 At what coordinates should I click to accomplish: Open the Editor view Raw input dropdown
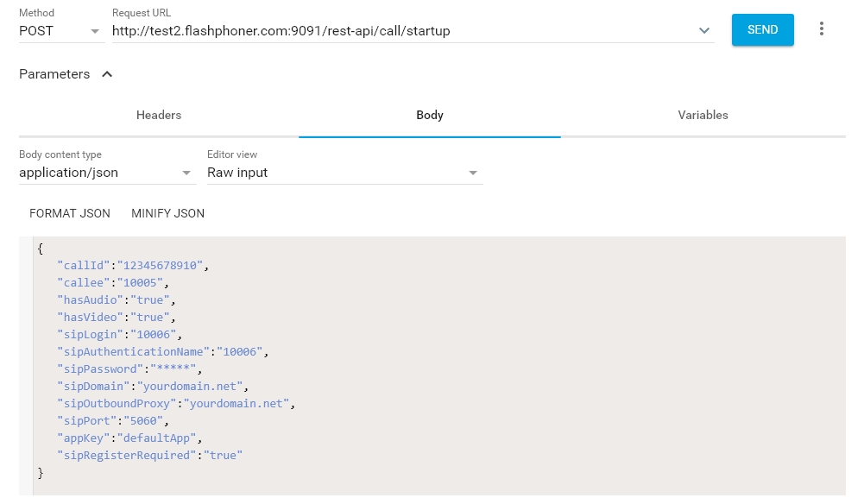pyautogui.click(x=344, y=173)
